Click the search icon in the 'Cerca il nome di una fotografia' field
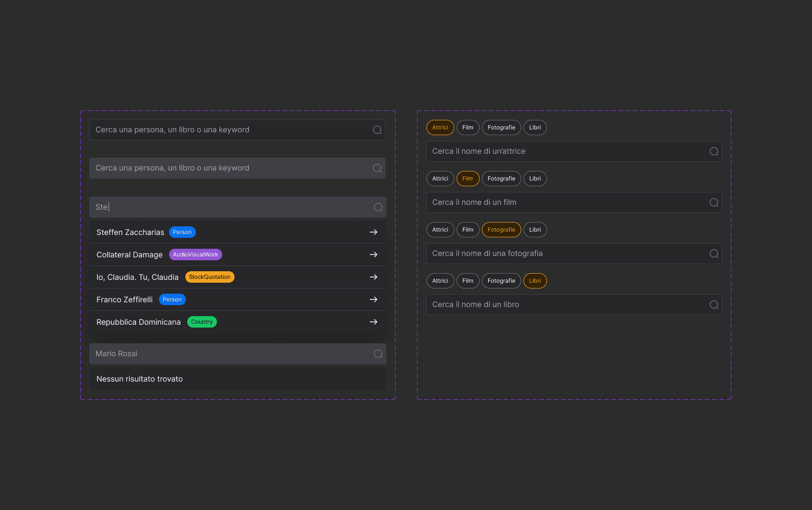The image size is (812, 510). [714, 254]
